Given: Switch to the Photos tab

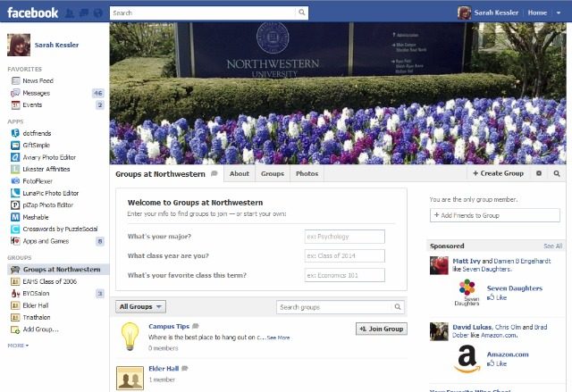Looking at the screenshot, I should (x=307, y=173).
